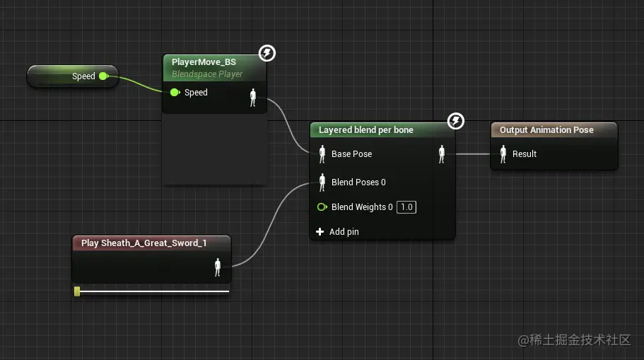This screenshot has width=644, height=360.
Task: Click the Blend Poses 0 label
Action: coord(358,182)
